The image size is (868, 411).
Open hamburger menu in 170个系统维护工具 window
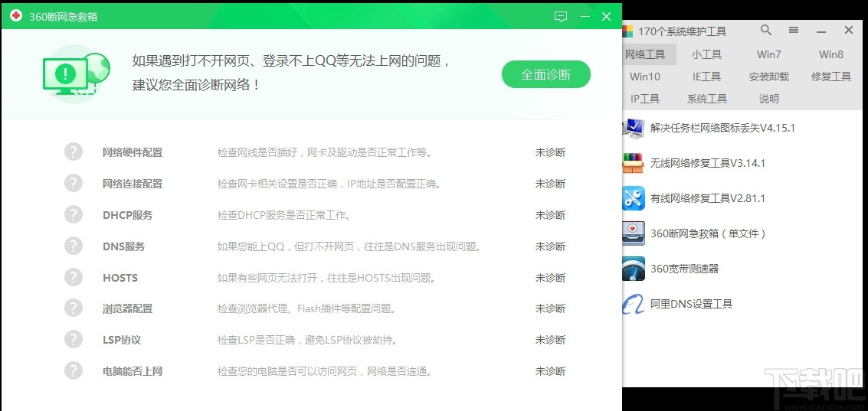tap(794, 30)
